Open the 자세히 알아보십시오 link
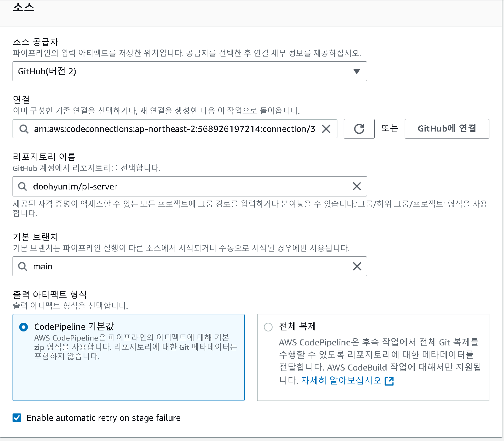Viewport: 504px width, 441px height. tap(341, 380)
